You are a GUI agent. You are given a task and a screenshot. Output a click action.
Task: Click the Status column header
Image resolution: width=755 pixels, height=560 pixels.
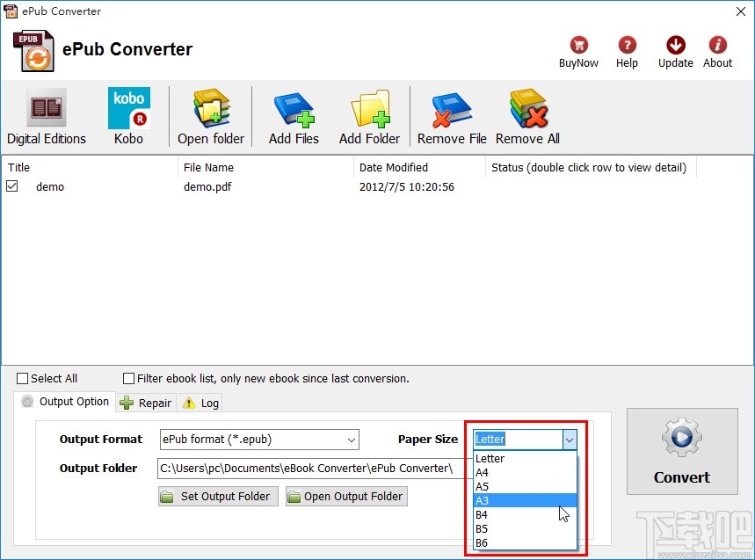click(x=591, y=167)
